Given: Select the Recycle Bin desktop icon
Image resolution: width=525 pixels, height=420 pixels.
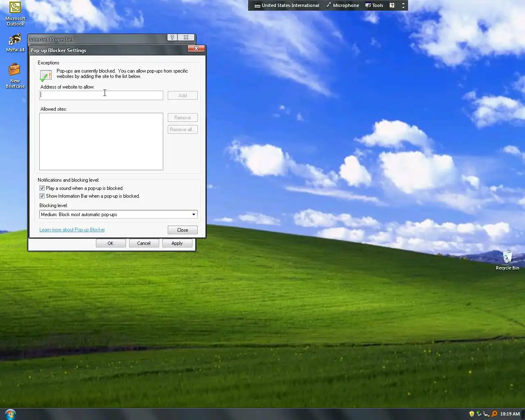Looking at the screenshot, I should coord(507,260).
